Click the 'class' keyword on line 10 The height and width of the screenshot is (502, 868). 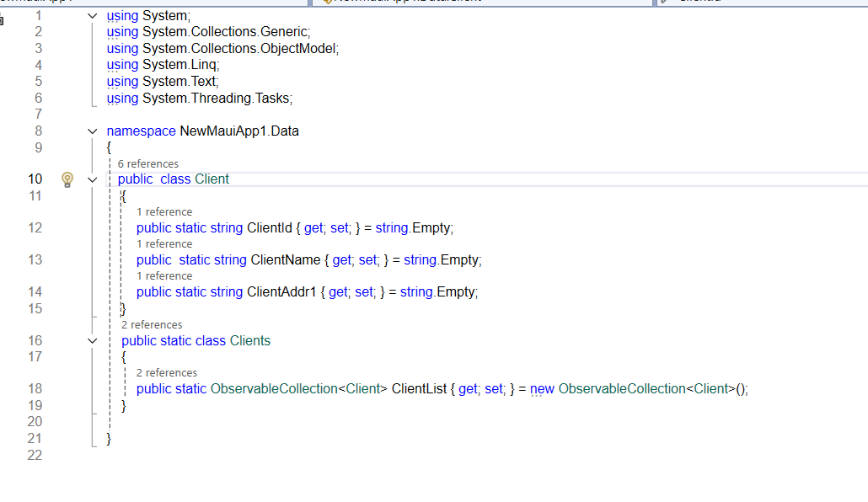[175, 179]
